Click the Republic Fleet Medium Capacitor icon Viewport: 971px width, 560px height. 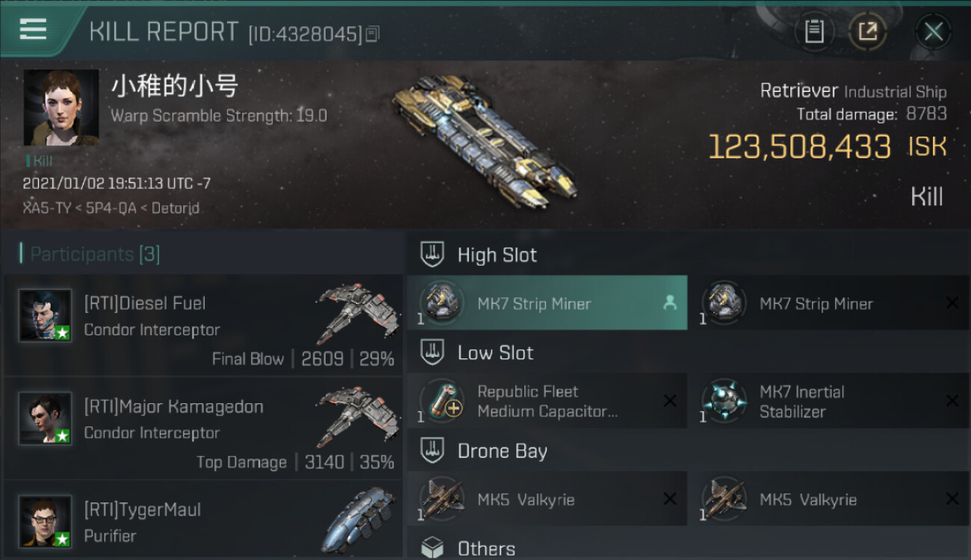[x=441, y=401]
